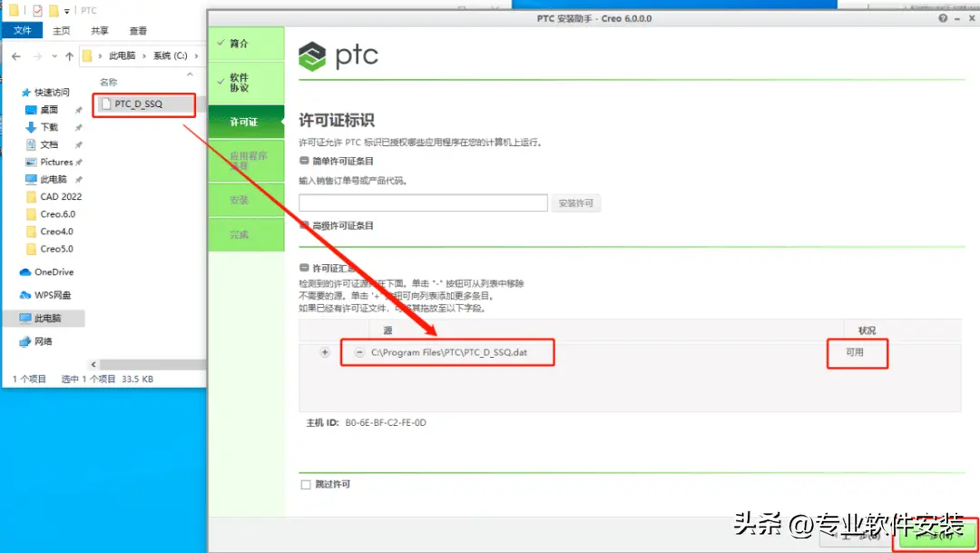Select 网络 in Explorer sidebar
The image size is (980, 553).
coord(36,341)
